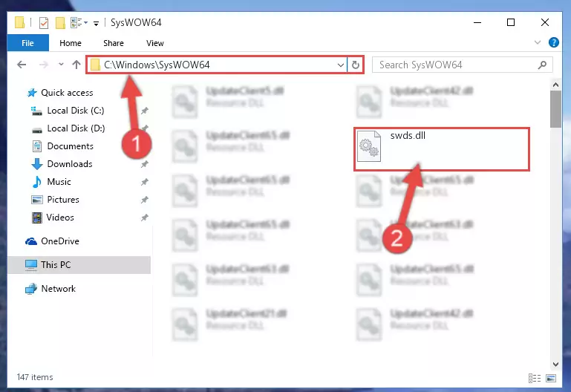Maximize the SysWOW64 window
Viewport: 571px width, 392px height.
tap(511, 22)
